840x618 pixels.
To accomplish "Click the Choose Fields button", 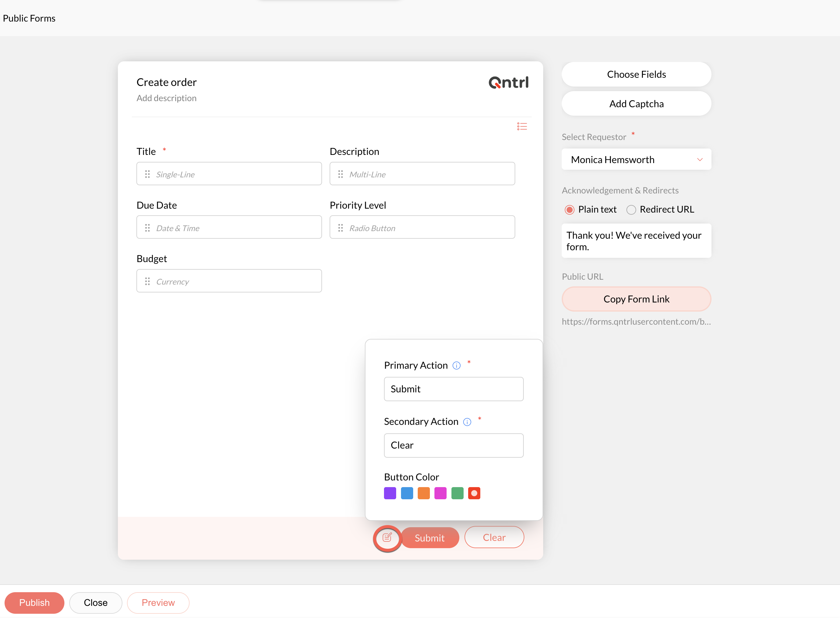I will coord(636,74).
